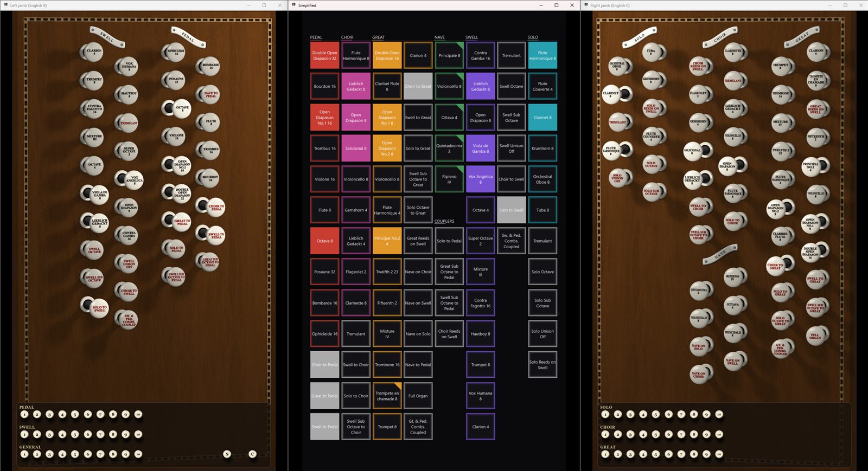The image size is (868, 471).
Task: Toggle Full Organ in the Simplified window
Action: [x=418, y=396]
